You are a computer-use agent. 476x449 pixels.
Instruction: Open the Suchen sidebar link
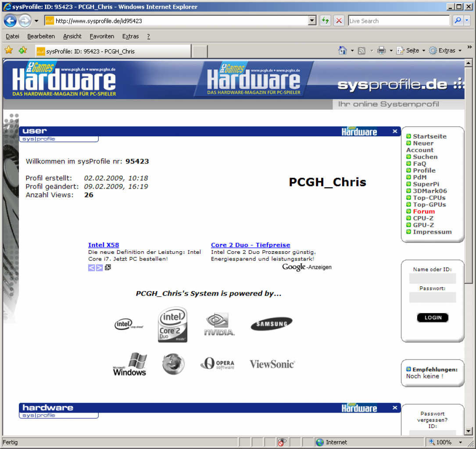[x=425, y=157]
